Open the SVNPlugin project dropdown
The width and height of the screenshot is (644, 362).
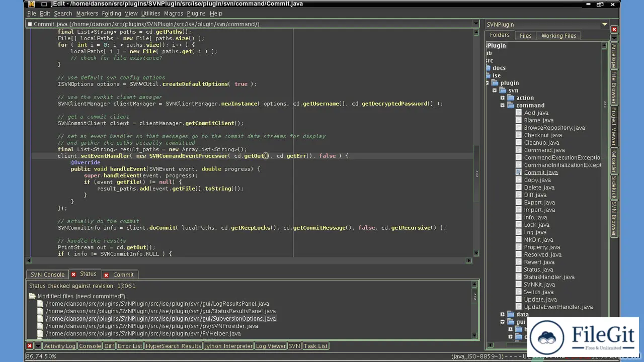pyautogui.click(x=604, y=24)
